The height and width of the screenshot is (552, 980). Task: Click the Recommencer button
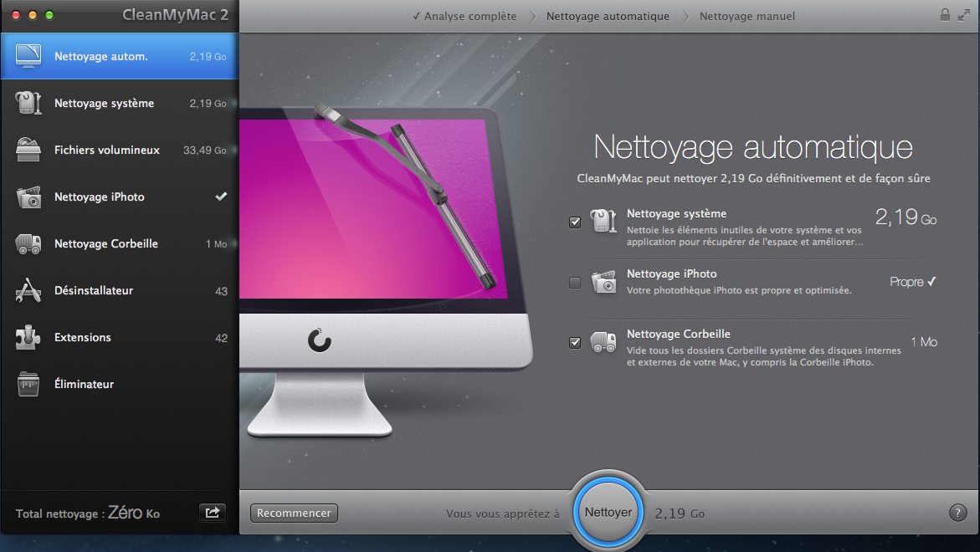(x=294, y=513)
